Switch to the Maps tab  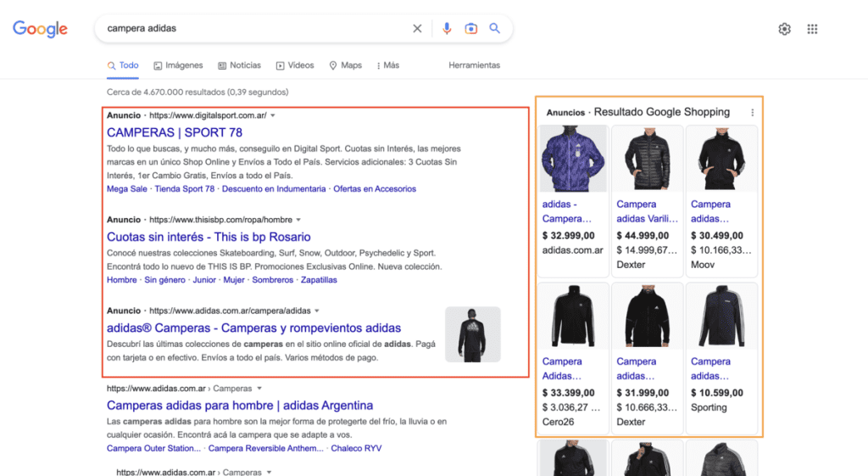point(346,65)
